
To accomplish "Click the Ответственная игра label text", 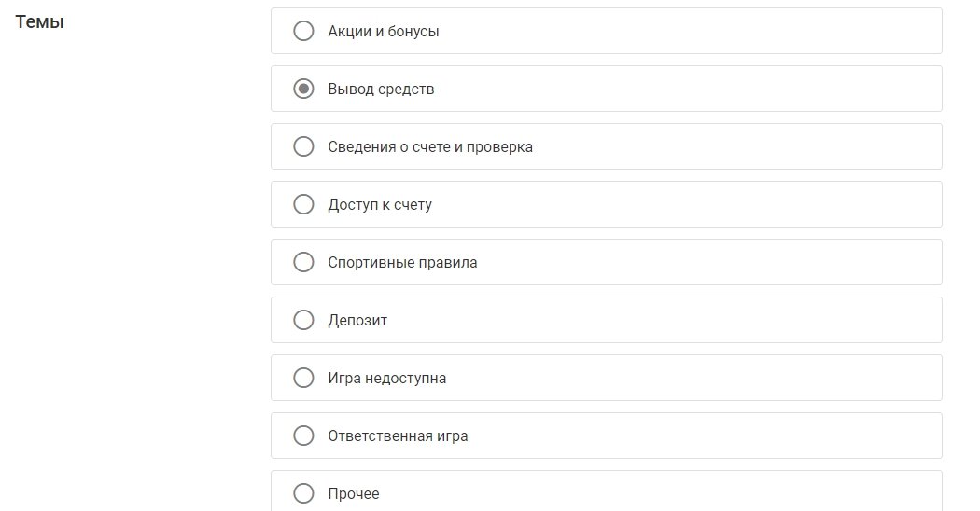I will 398,436.
